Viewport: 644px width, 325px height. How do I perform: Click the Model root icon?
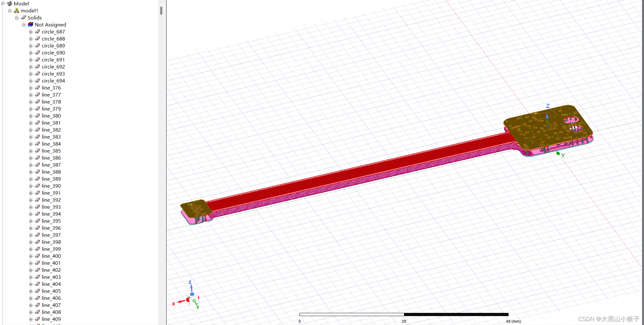coord(10,4)
